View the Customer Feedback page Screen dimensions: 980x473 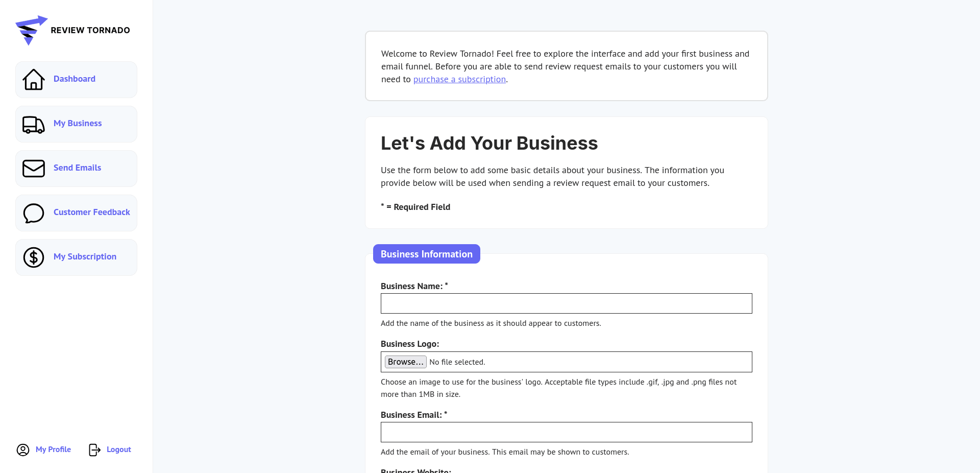(x=92, y=212)
